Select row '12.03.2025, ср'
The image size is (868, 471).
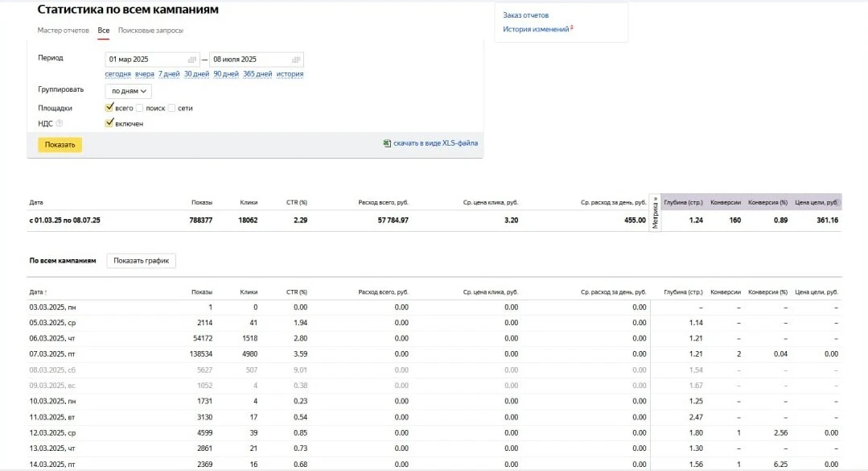pos(435,433)
